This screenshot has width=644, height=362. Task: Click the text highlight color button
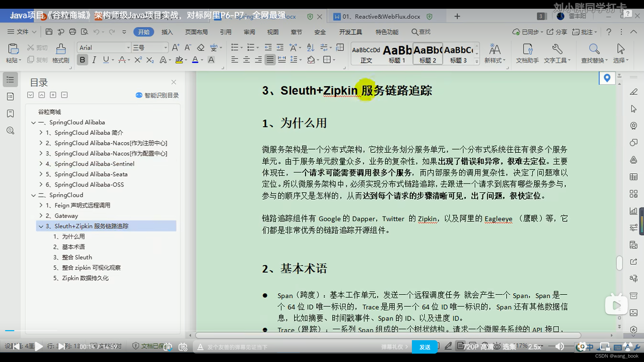pos(179,60)
